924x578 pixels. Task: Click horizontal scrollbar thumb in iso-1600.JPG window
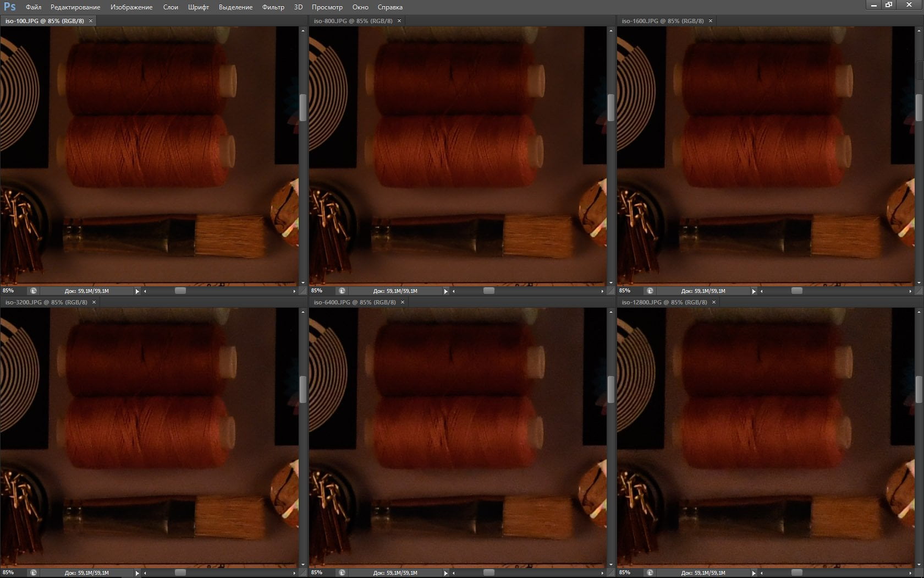pyautogui.click(x=797, y=291)
